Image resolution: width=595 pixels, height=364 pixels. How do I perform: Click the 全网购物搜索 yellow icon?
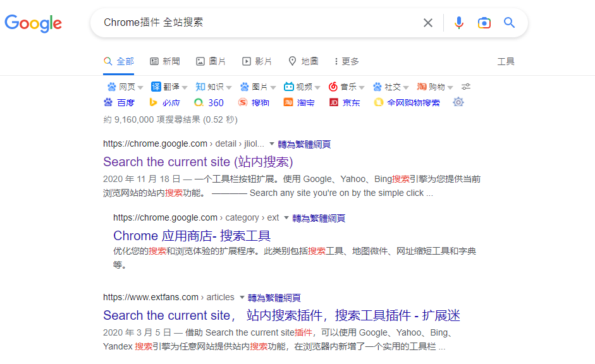(x=378, y=102)
